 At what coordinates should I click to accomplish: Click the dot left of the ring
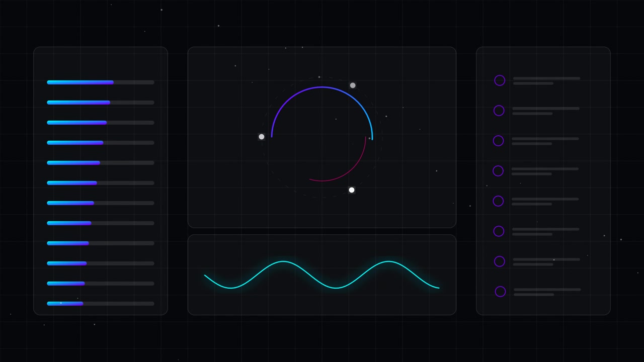(262, 137)
